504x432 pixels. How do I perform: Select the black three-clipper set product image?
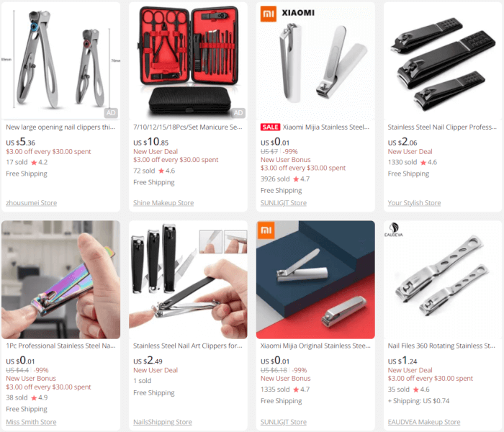click(443, 61)
